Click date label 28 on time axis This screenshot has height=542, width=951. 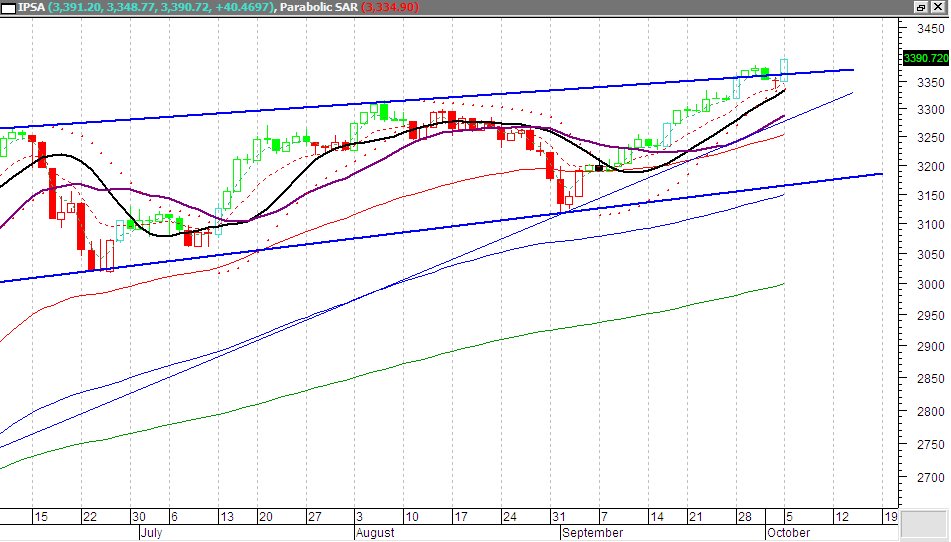click(x=745, y=517)
